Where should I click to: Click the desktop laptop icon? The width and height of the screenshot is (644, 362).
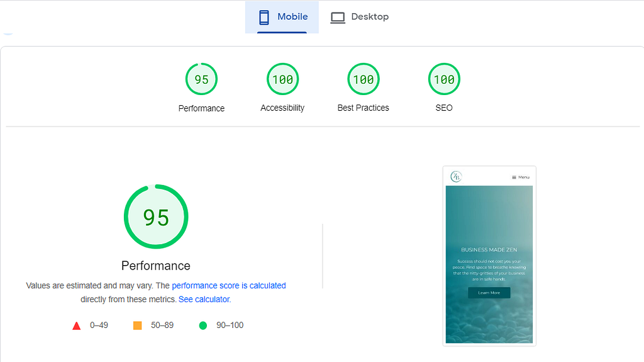point(338,18)
